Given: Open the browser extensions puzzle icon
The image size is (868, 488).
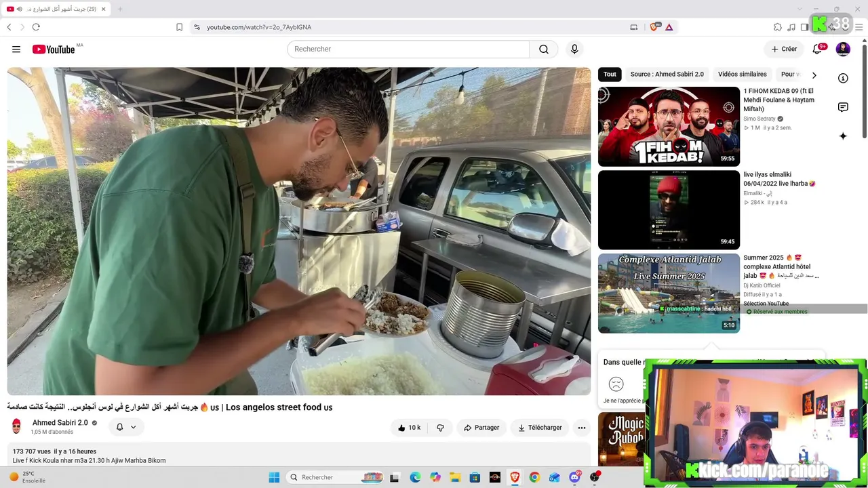Looking at the screenshot, I should click(778, 27).
